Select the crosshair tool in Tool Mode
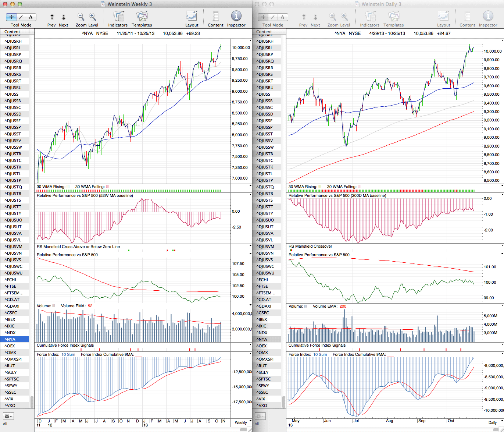504x432 pixels. 11,17
